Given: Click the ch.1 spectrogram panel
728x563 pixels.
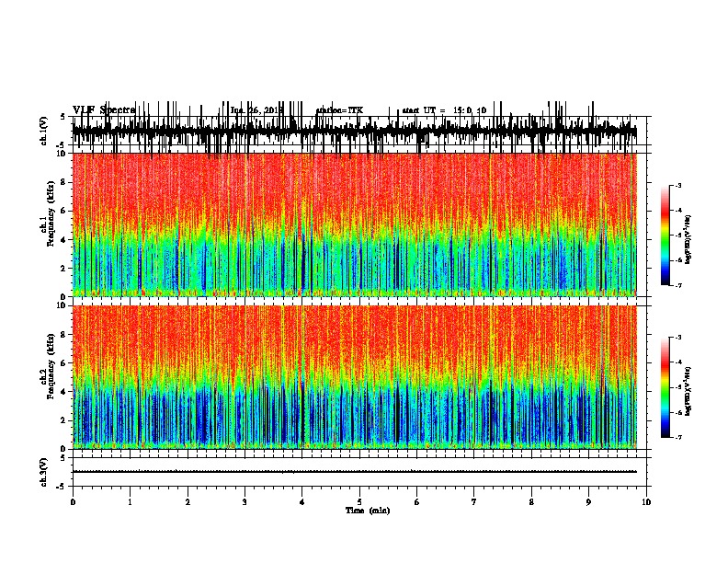Looking at the screenshot, I should coord(355,224).
